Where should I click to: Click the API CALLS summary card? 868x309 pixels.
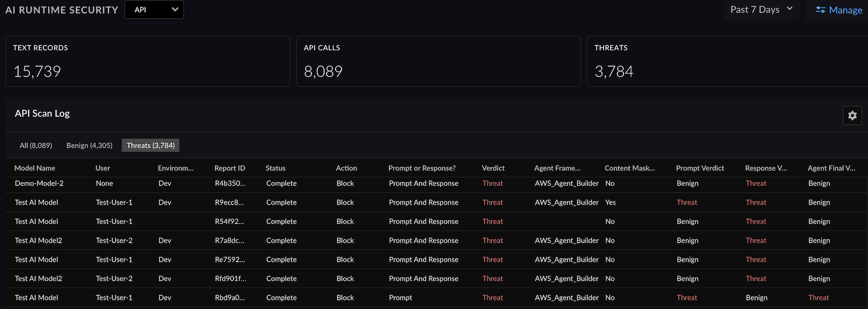tap(438, 61)
